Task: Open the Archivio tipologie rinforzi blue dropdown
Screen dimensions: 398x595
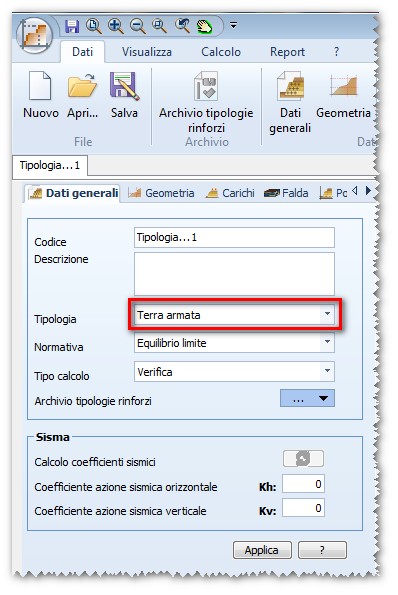Action: coord(307,398)
